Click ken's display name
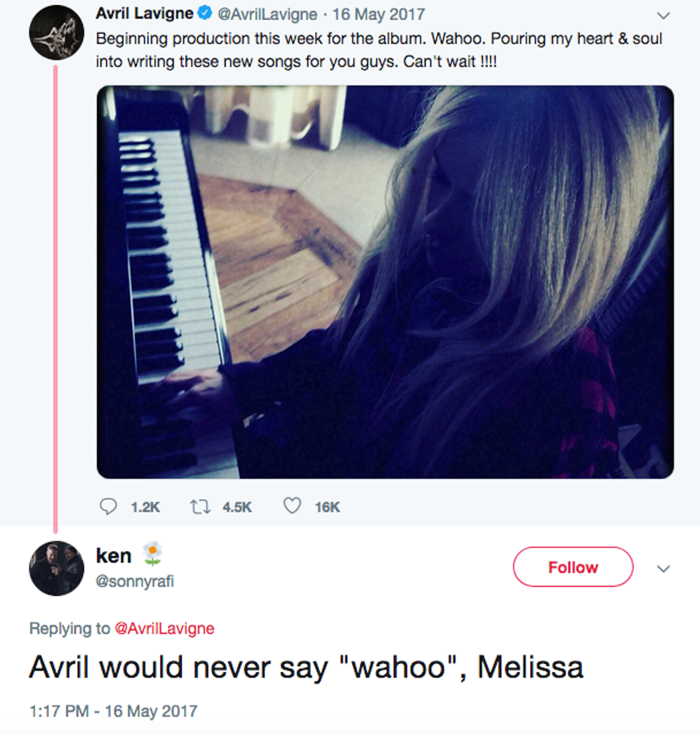Screen dimensions: 700x734 pyautogui.click(x=114, y=555)
